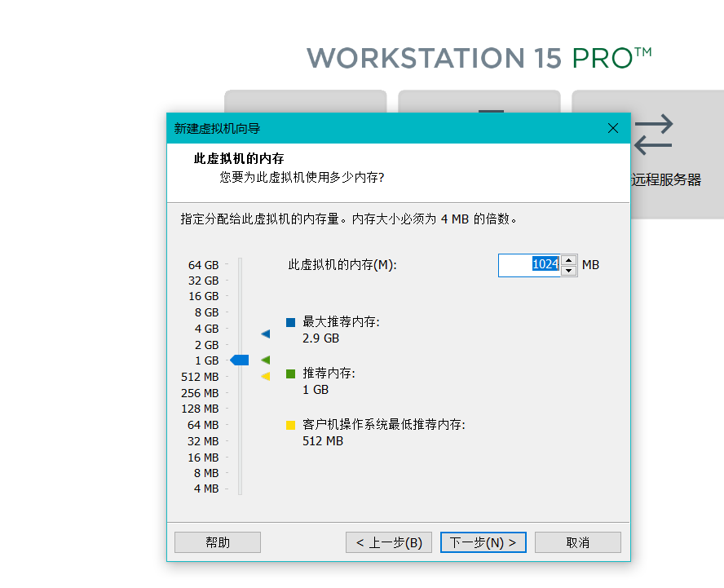Select the 16 MB label on memory scale
Screen dimensions: 724x588
pos(203,458)
